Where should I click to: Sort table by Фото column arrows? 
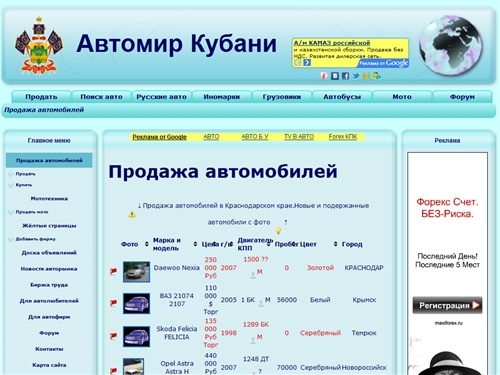pos(146,244)
